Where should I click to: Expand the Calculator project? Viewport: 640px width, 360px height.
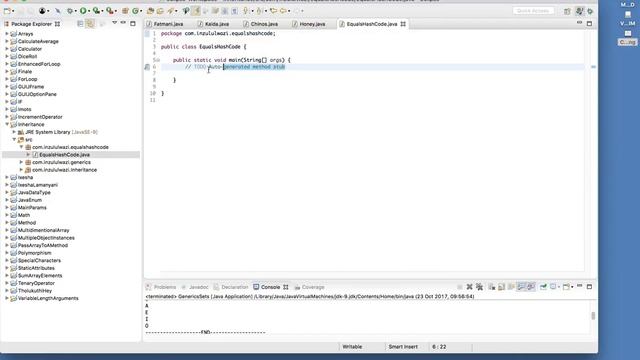pos(7,49)
